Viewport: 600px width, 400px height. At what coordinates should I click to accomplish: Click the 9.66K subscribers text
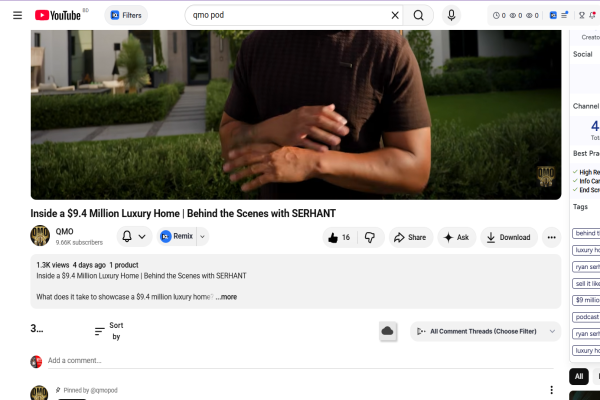pos(79,243)
